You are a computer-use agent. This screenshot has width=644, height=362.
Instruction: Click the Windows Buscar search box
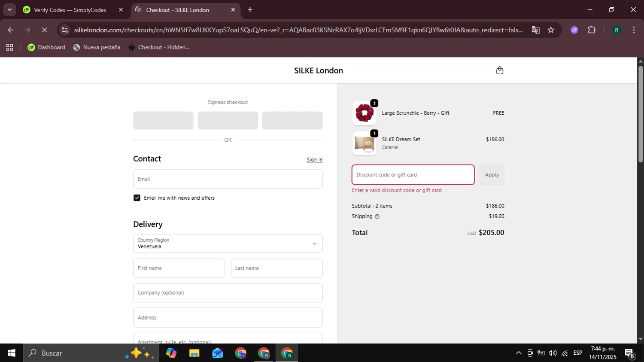coord(90,353)
